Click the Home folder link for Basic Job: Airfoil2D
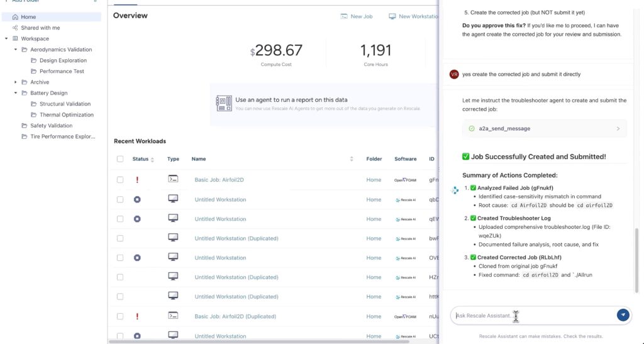 374,180
